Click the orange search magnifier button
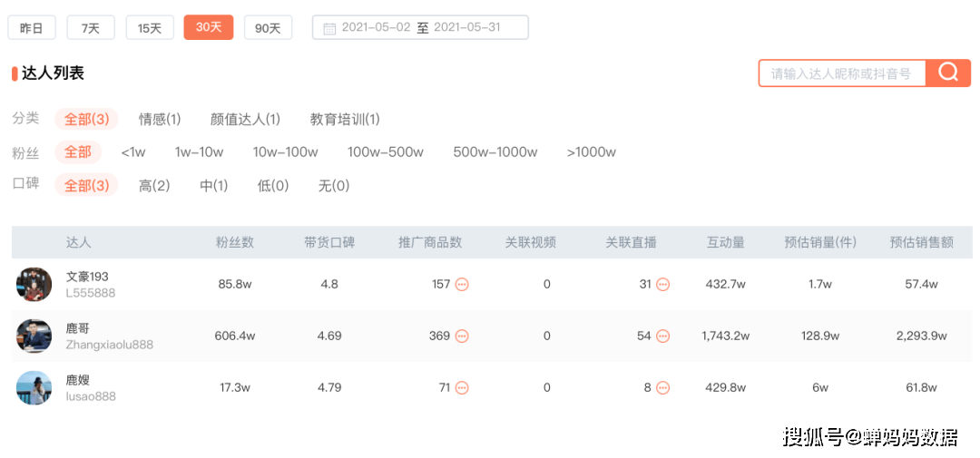980x458 pixels. tap(948, 73)
